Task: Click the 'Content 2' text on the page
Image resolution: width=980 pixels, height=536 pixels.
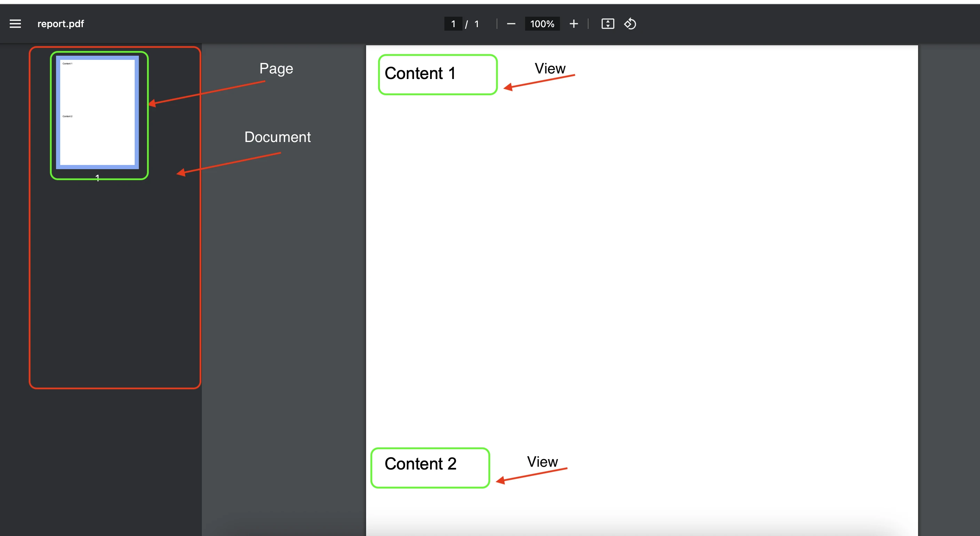Action: point(420,464)
